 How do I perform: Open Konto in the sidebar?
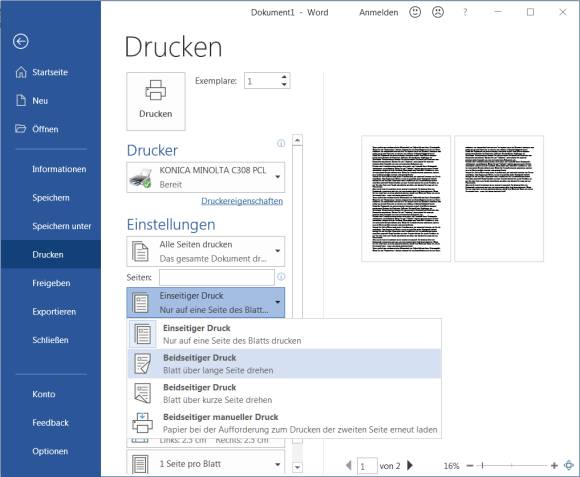point(44,394)
